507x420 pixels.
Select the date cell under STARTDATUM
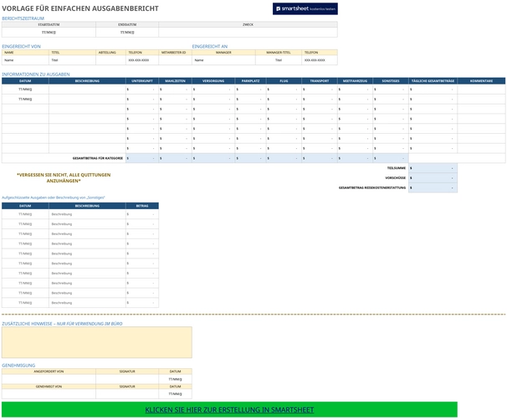49,33
